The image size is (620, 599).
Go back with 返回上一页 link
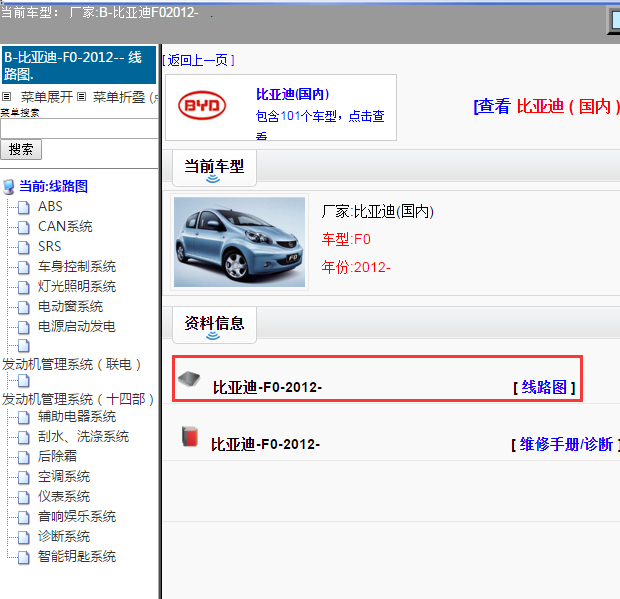pyautogui.click(x=198, y=60)
